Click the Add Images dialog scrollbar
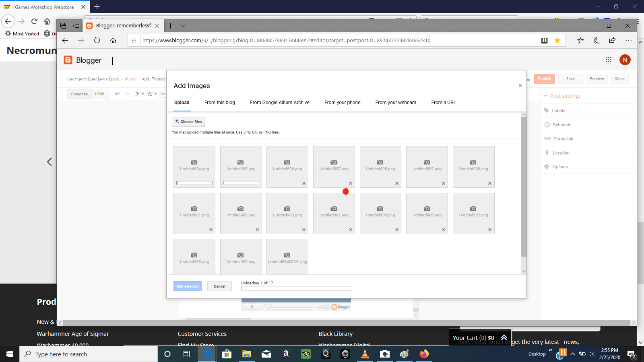The image size is (644, 362). tap(524, 187)
